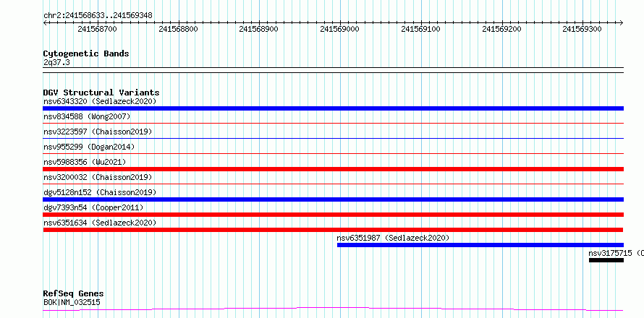Open variant dgv7393n54 (Cooper2011) label
Image resolution: width=644 pixels, height=318 pixels.
93,207
